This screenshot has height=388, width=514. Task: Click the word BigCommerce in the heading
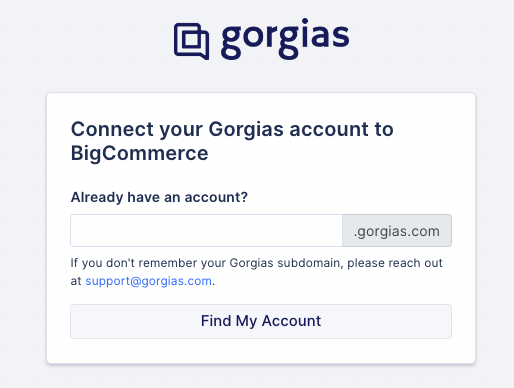[140, 154]
